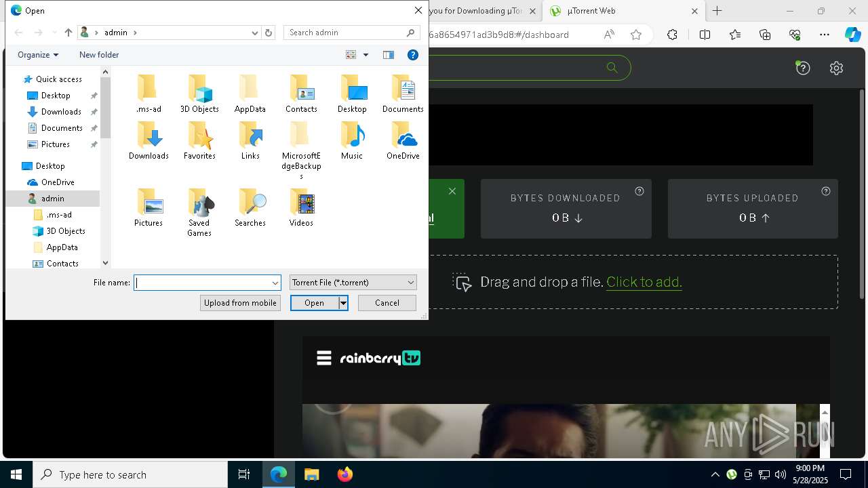
Task: Select the Links folder icon
Action: tap(250, 135)
